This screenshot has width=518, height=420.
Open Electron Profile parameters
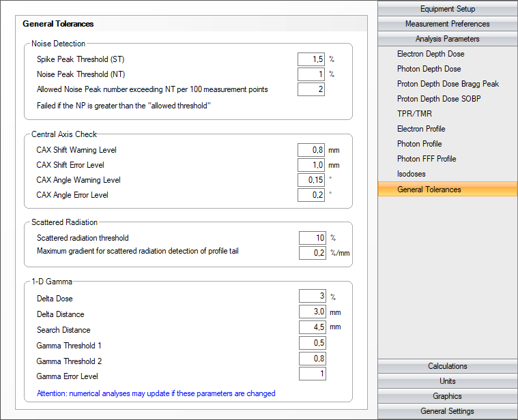(421, 129)
